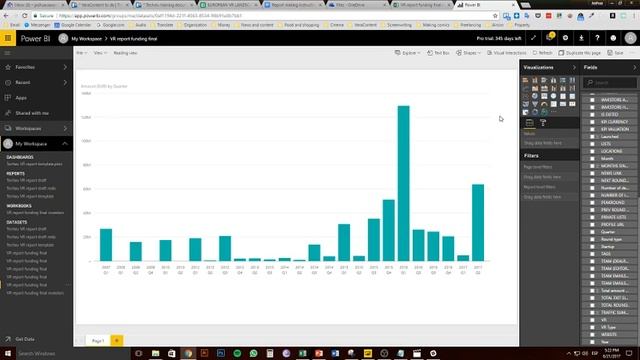
Task: Open the help question mark icon
Action: click(597, 38)
